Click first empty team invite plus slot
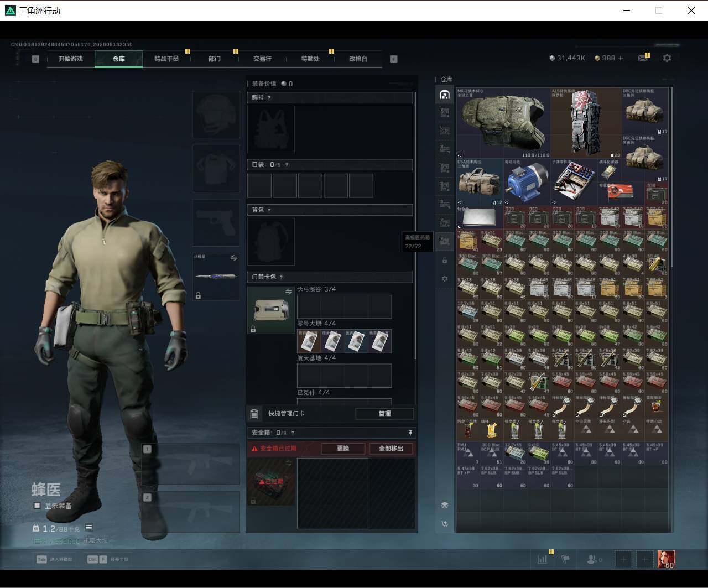 click(623, 559)
